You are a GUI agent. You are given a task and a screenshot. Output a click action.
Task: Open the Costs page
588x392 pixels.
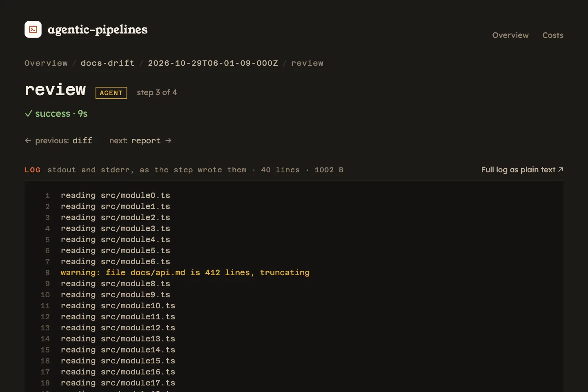553,35
